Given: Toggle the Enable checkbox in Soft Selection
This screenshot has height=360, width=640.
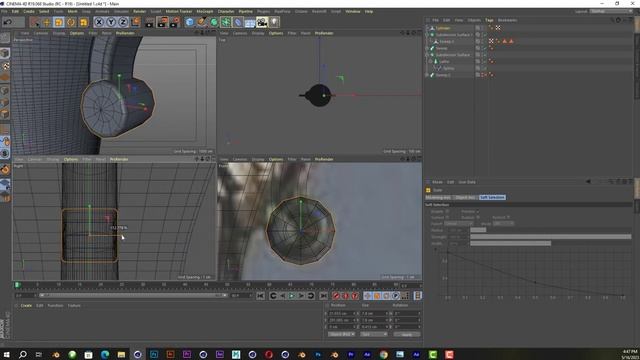Looking at the screenshot, I should click(447, 211).
